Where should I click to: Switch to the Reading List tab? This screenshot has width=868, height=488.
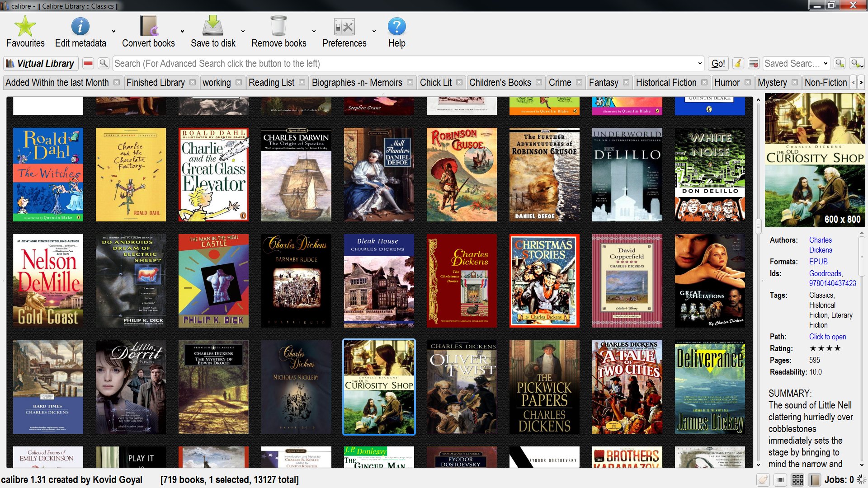tap(271, 83)
